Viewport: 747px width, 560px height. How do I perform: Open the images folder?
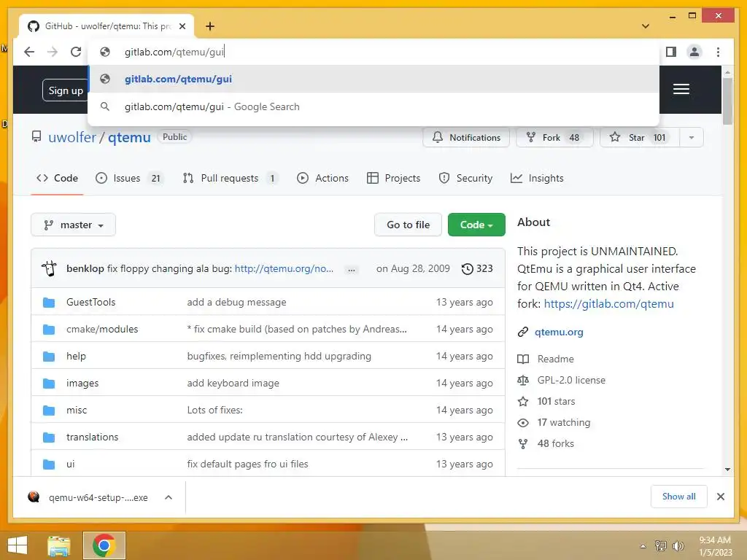[x=82, y=383]
